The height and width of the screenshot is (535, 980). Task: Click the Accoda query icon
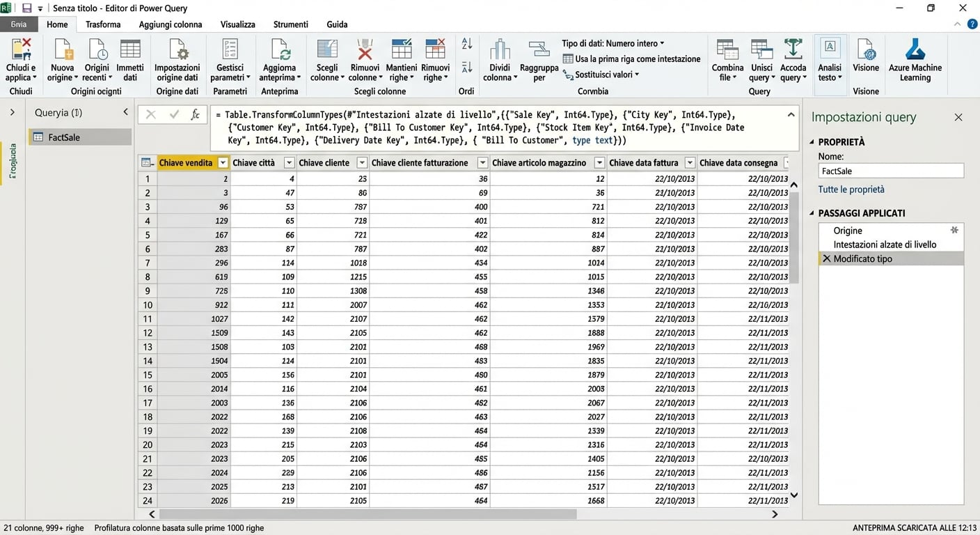point(793,49)
